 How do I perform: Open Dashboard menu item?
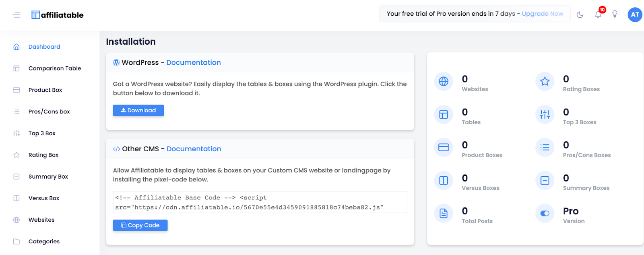(x=44, y=47)
